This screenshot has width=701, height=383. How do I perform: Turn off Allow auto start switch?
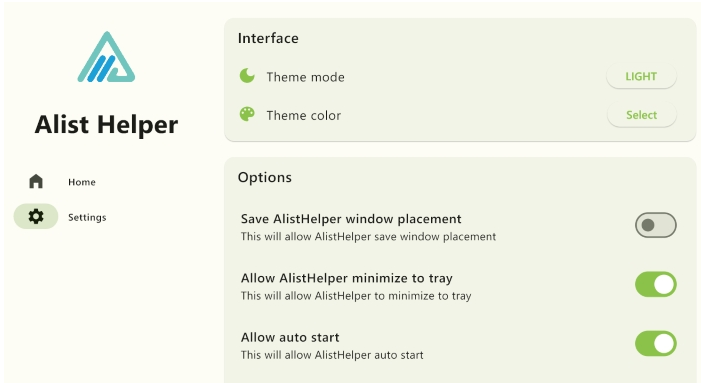click(655, 343)
